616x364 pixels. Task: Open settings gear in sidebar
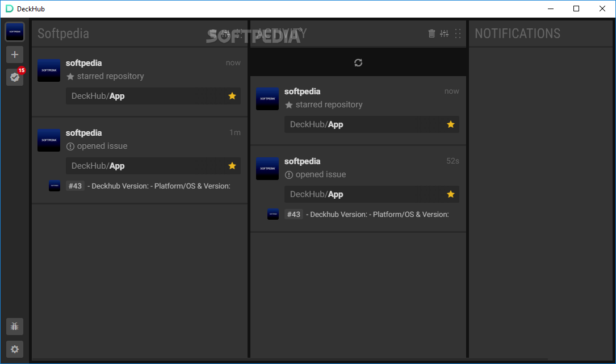15,349
